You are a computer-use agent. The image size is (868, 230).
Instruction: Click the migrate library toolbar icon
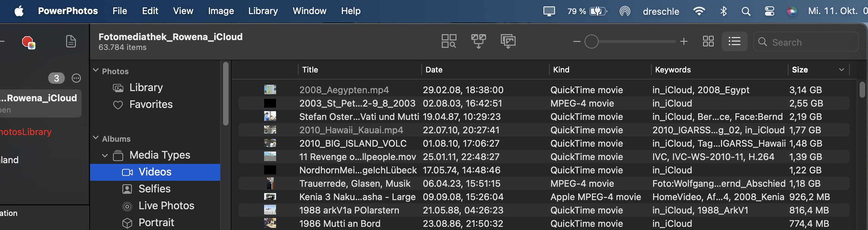508,41
